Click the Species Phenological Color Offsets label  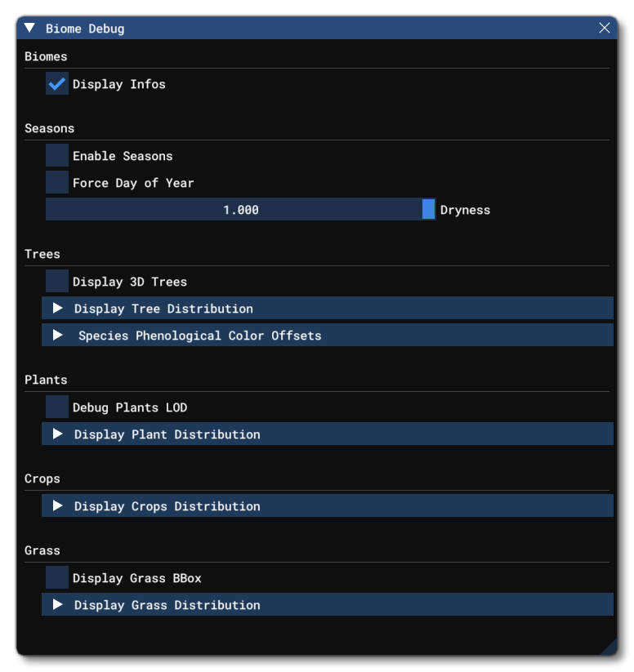[x=200, y=336]
